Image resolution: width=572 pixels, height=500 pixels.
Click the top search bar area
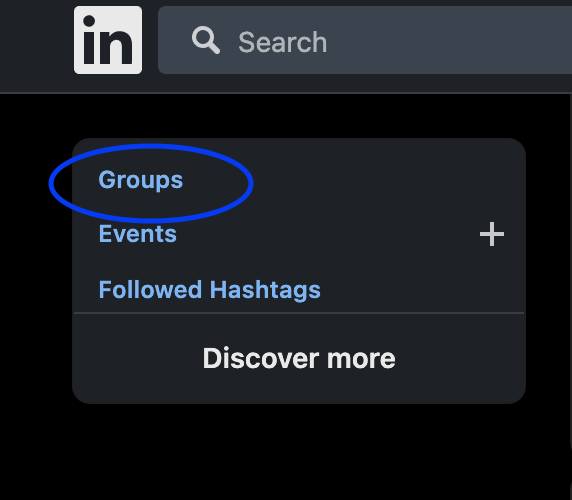click(x=365, y=40)
